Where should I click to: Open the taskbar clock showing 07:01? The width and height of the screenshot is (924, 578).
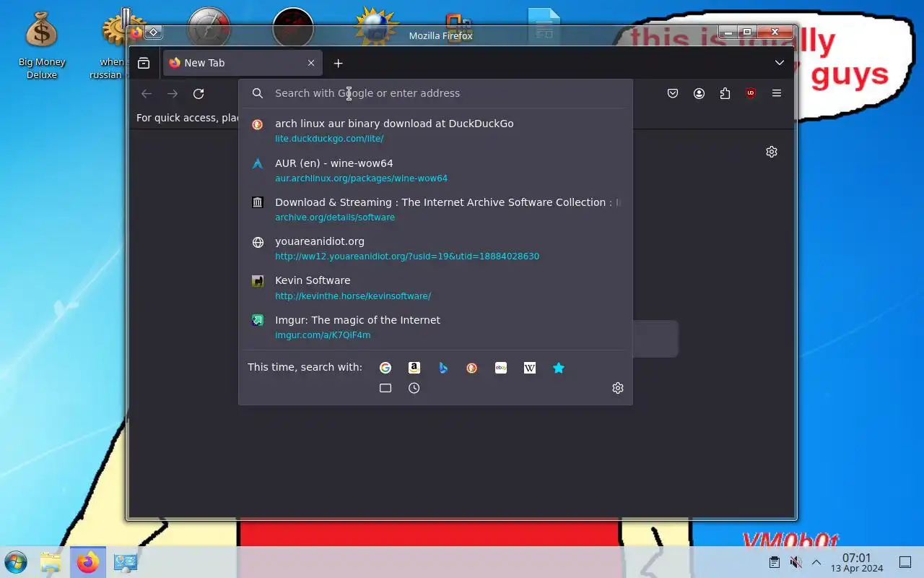click(x=857, y=562)
